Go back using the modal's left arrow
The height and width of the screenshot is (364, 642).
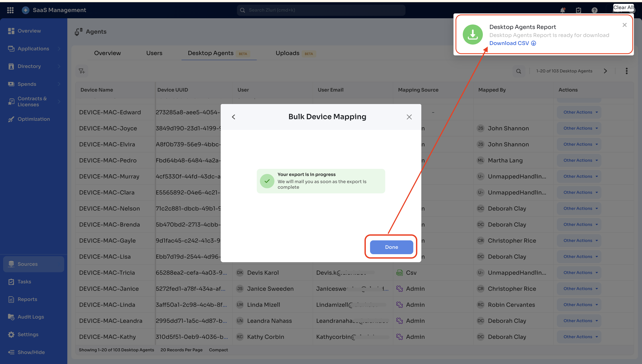[x=234, y=117]
